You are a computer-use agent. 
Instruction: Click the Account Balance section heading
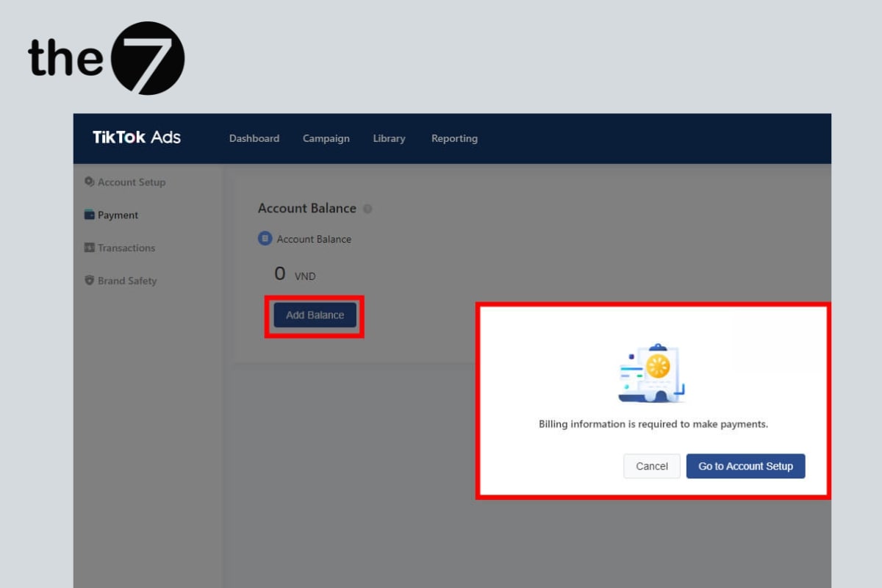(x=306, y=209)
